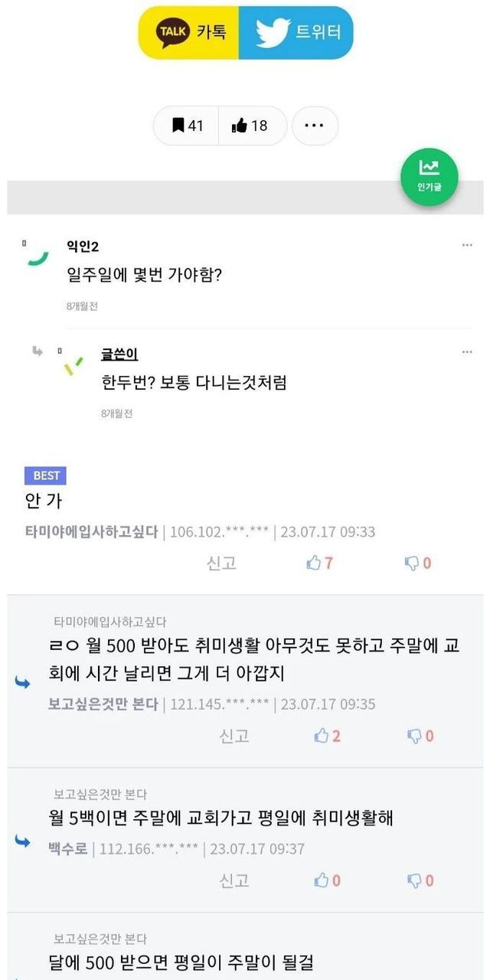The image size is (490, 980).
Task: Like the post with 18 thumbs up
Action: coord(250,126)
